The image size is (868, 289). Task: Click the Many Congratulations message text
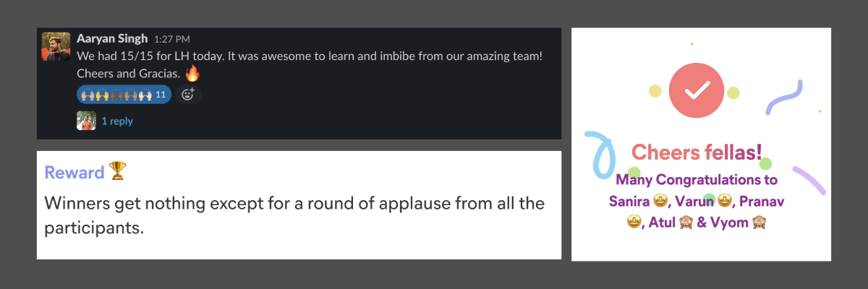click(x=697, y=180)
